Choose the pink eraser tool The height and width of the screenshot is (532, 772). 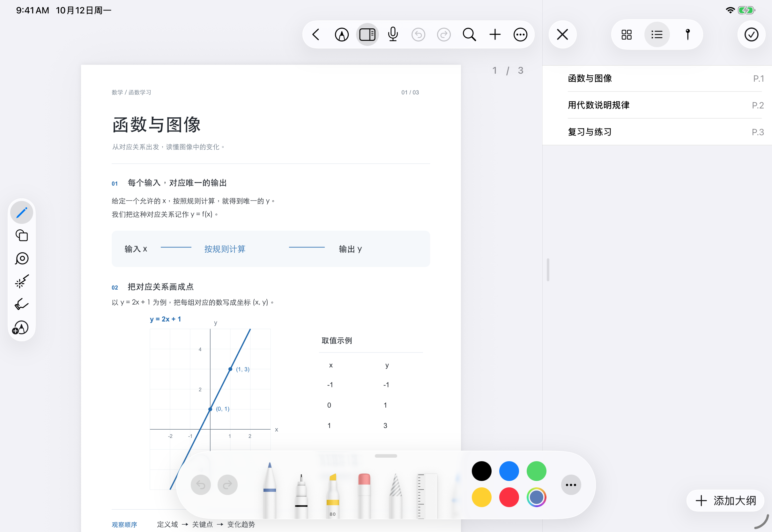point(364,496)
